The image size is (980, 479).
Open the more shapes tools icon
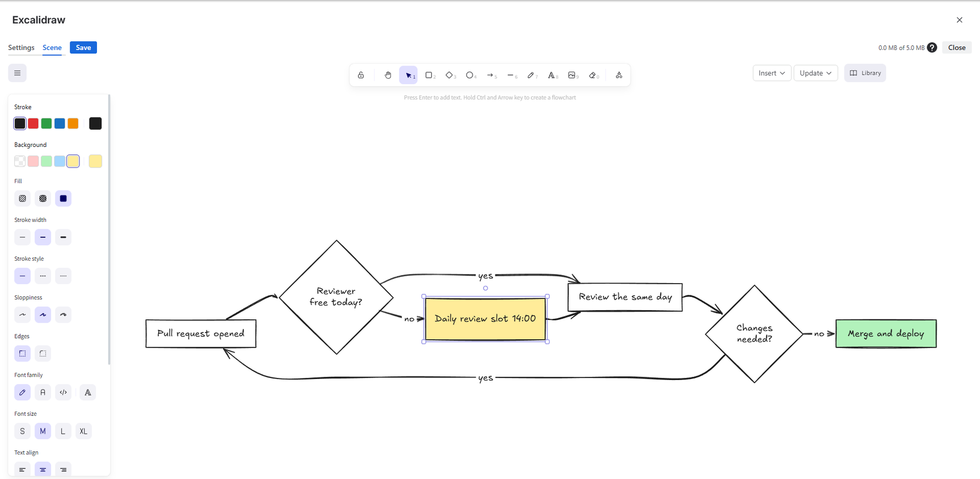[x=619, y=75]
